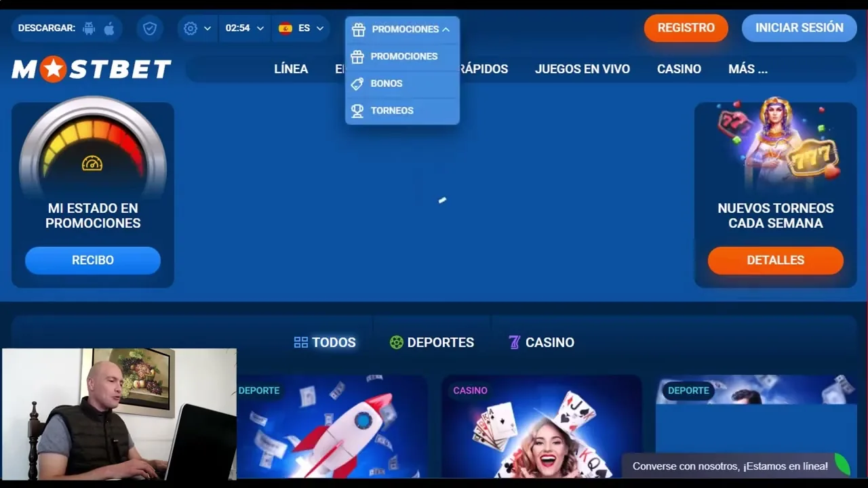The height and width of the screenshot is (488, 868).
Task: Open the time 02:54 dropdown
Action: tap(244, 28)
